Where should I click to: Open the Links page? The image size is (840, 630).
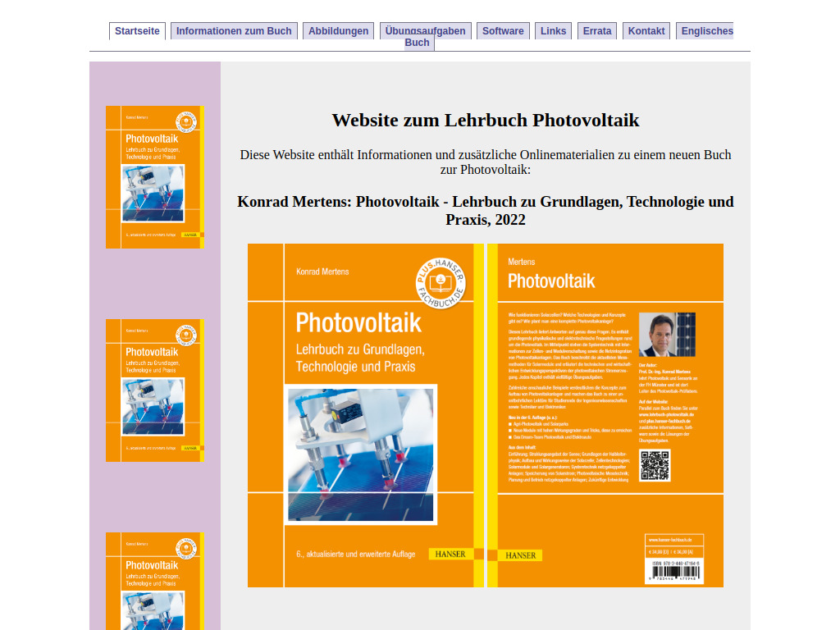pyautogui.click(x=553, y=30)
